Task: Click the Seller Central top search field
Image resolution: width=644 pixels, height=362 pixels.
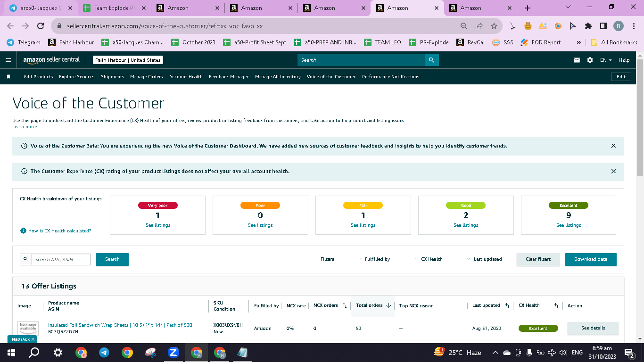Action: 361,60
